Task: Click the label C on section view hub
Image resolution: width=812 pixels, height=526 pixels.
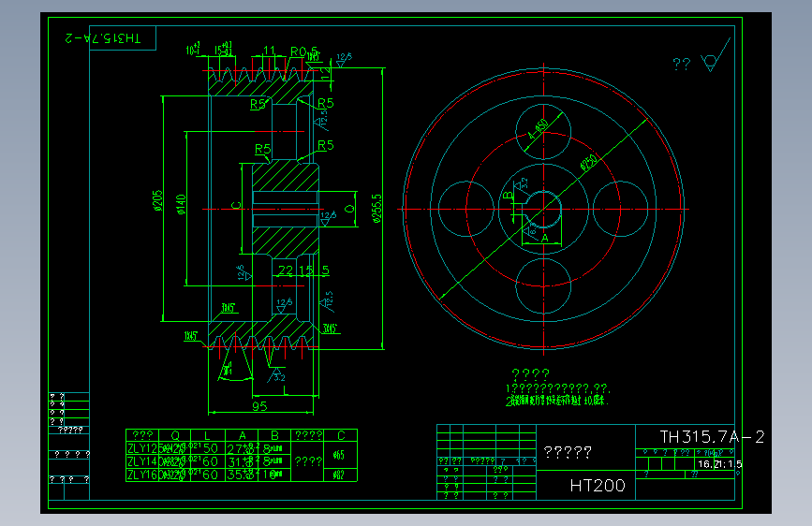Action: click(236, 206)
